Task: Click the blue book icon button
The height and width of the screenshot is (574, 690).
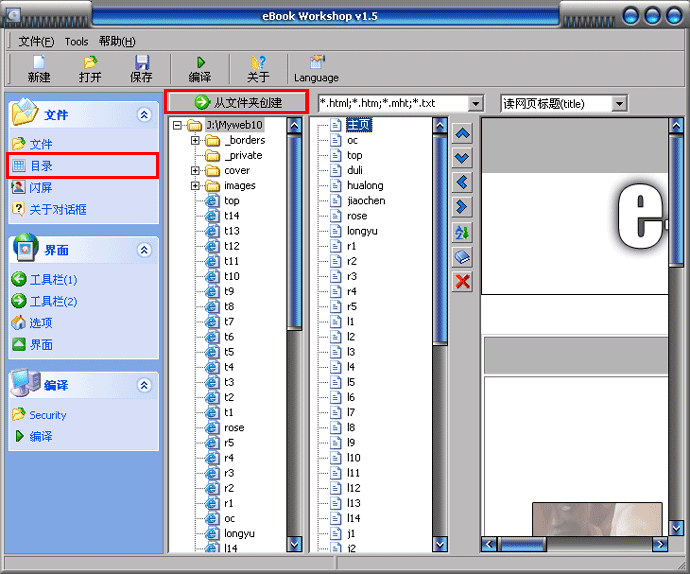Action: [x=462, y=258]
